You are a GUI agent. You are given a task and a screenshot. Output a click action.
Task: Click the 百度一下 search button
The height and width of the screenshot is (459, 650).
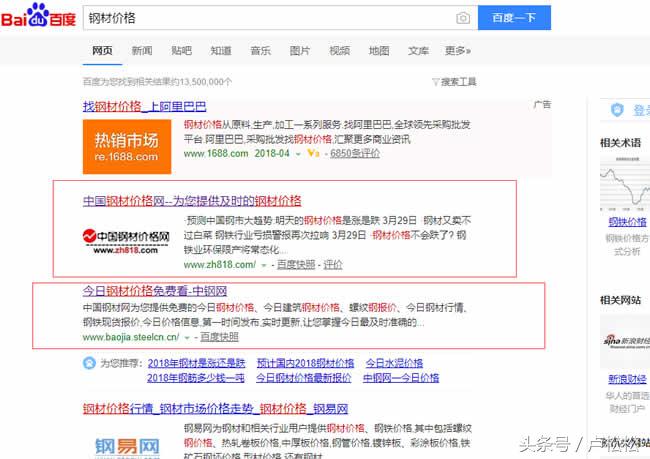514,18
